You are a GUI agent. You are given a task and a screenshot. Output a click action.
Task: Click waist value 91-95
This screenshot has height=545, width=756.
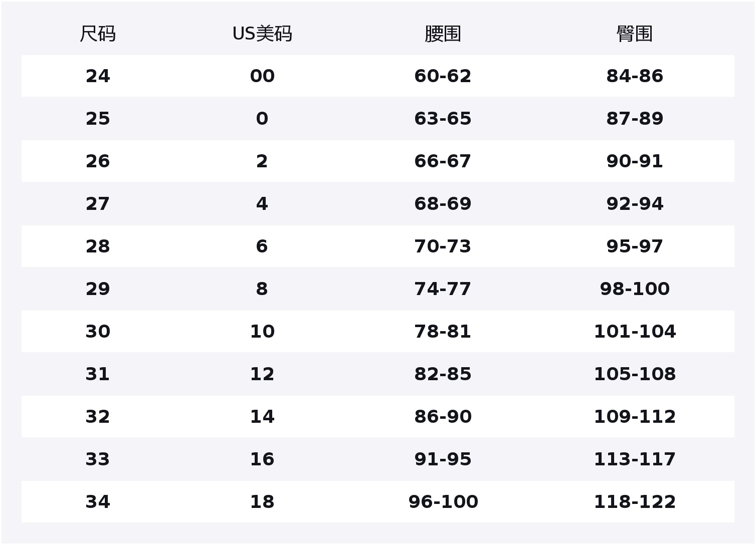(443, 459)
